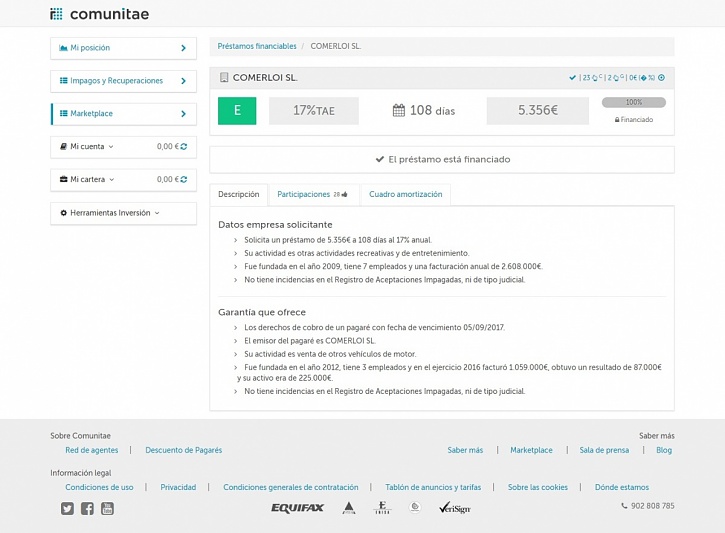Open the Twitter social icon
This screenshot has width=725, height=533.
click(67, 508)
